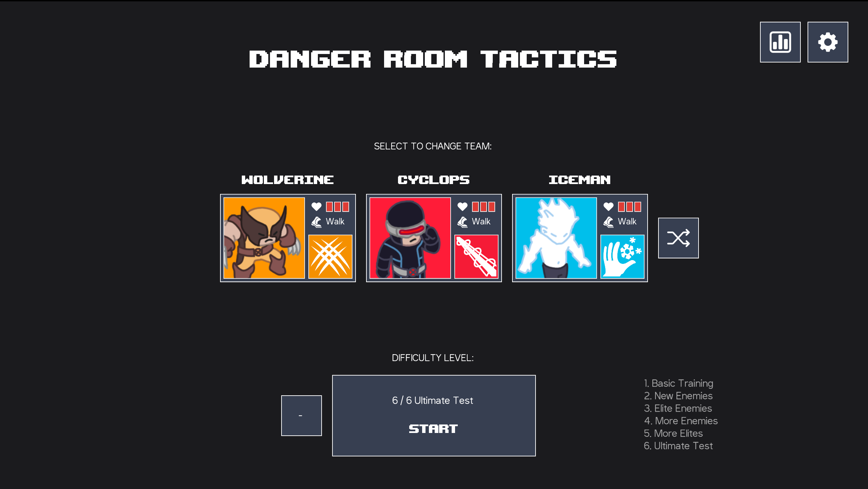Click Iceman's Walk boot icon
The width and height of the screenshot is (868, 489).
tap(608, 222)
